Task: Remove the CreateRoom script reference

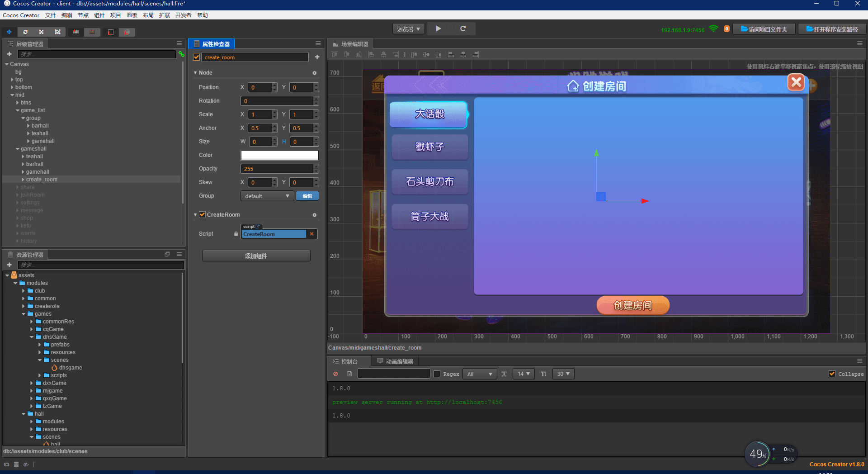Action: point(311,234)
